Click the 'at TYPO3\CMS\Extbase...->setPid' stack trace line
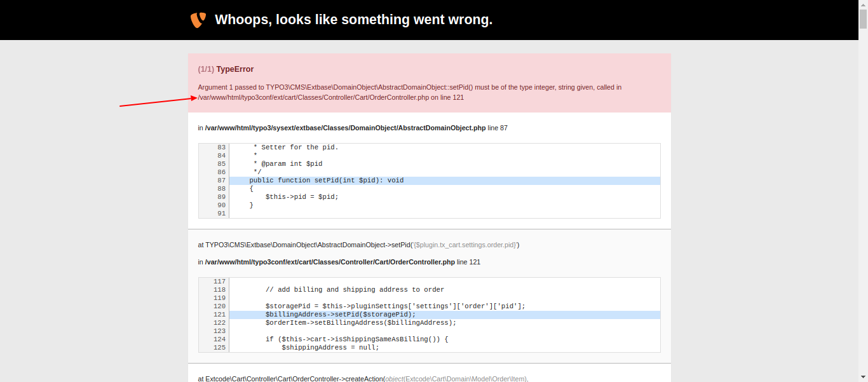Viewport: 868px width, 382px height. (x=358, y=245)
